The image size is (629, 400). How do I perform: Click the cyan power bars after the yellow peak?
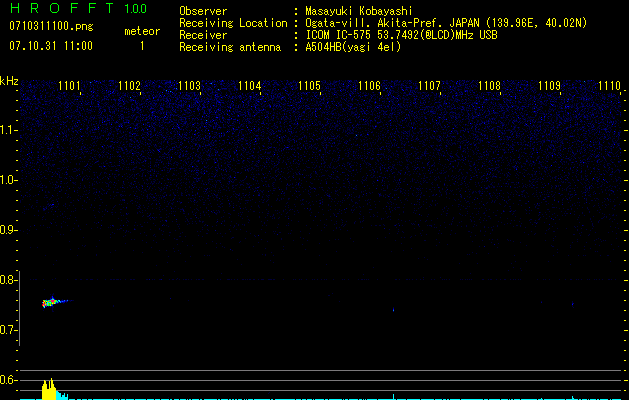62,395
